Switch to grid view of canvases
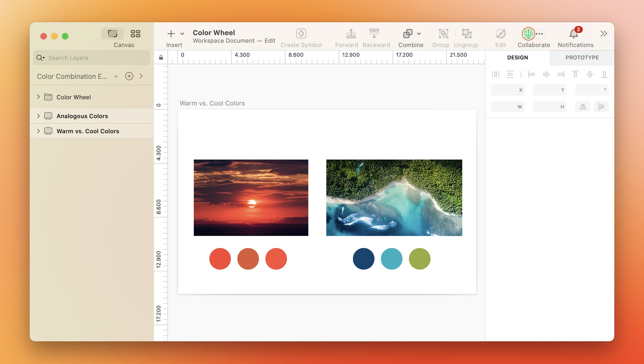The height and width of the screenshot is (364, 644). click(136, 34)
